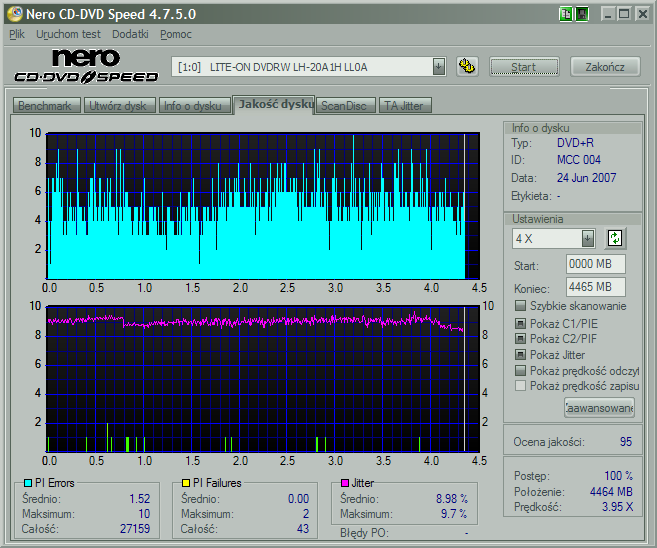Click the magenta Jitter legend swatch
Viewport: 657px width, 548px height.
point(345,483)
